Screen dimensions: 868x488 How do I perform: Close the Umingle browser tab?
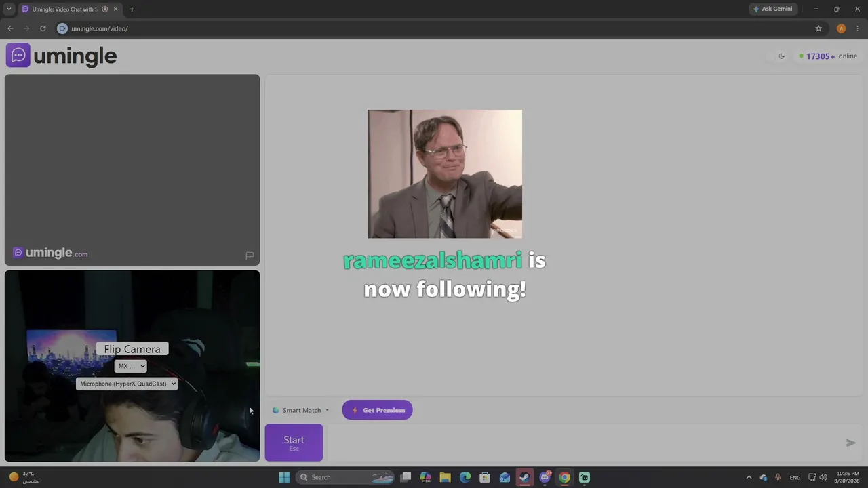pyautogui.click(x=115, y=9)
